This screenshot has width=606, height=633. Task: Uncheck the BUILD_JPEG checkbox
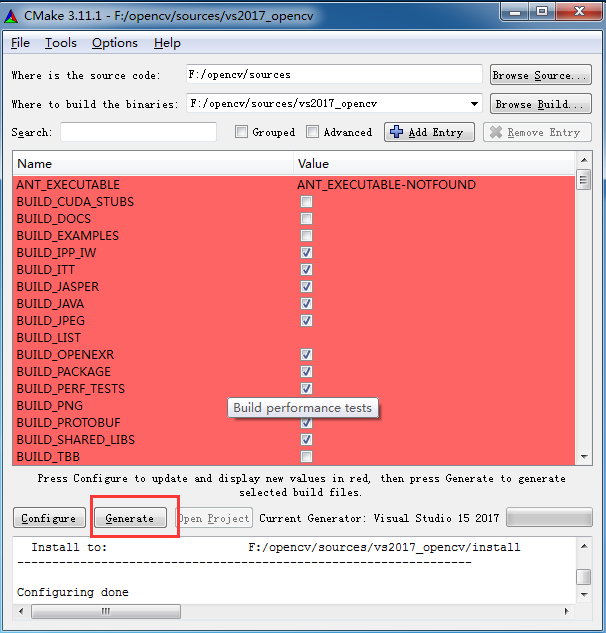click(x=306, y=321)
